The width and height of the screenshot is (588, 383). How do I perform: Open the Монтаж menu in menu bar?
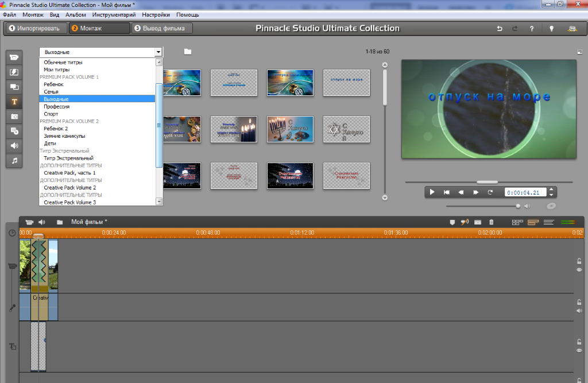pos(33,14)
